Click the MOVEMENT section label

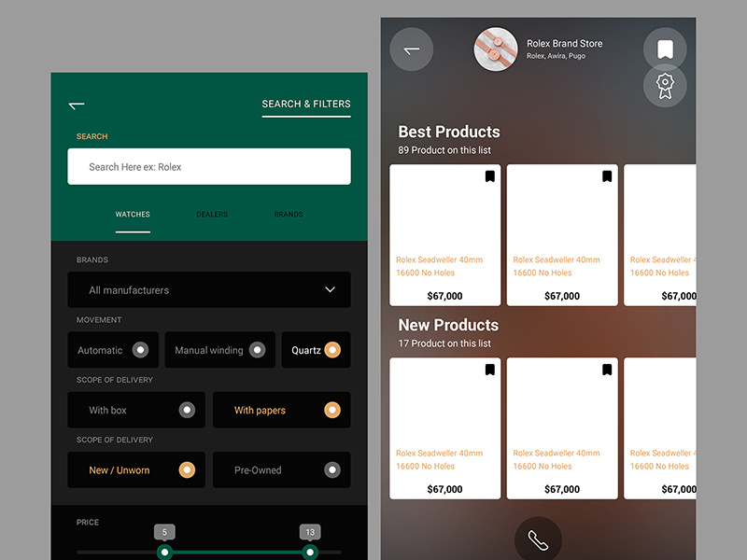tap(99, 320)
